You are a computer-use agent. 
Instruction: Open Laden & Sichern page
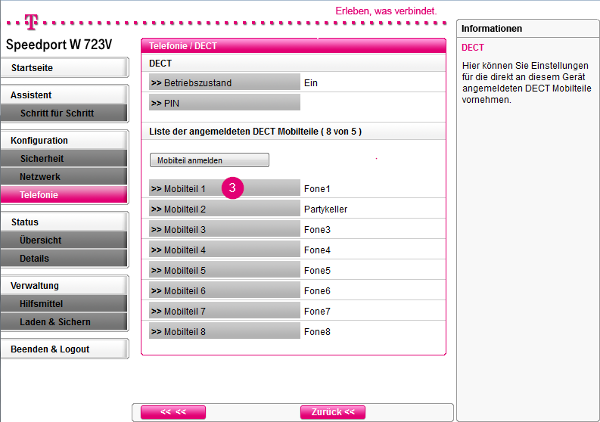tap(64, 321)
